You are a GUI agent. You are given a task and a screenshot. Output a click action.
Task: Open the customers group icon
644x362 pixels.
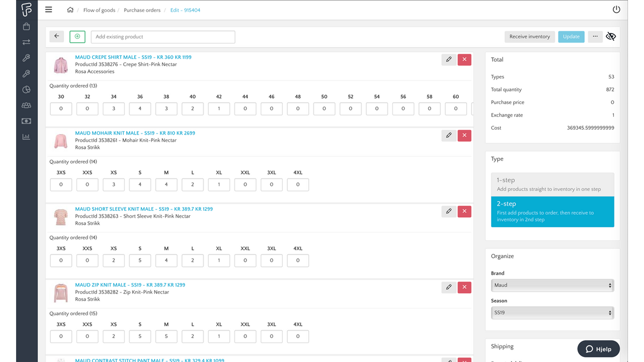[26, 105]
